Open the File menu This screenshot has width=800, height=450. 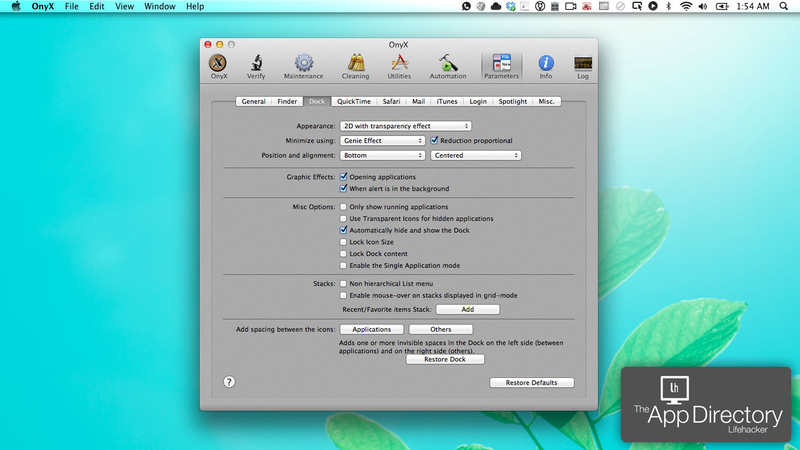point(71,6)
